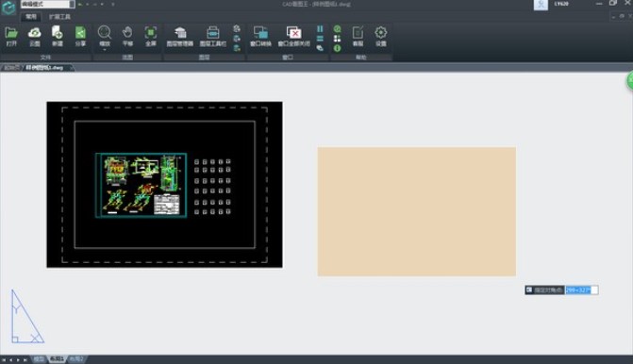Open the 设置 settings gear

[x=381, y=37]
